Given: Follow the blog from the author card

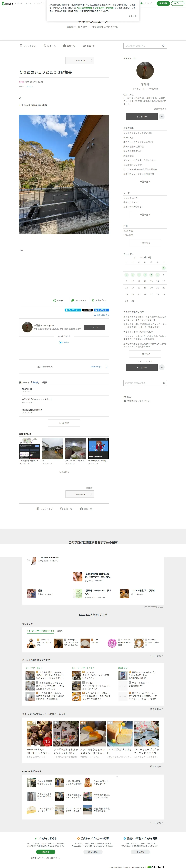Looking at the screenshot, I should tap(94, 327).
